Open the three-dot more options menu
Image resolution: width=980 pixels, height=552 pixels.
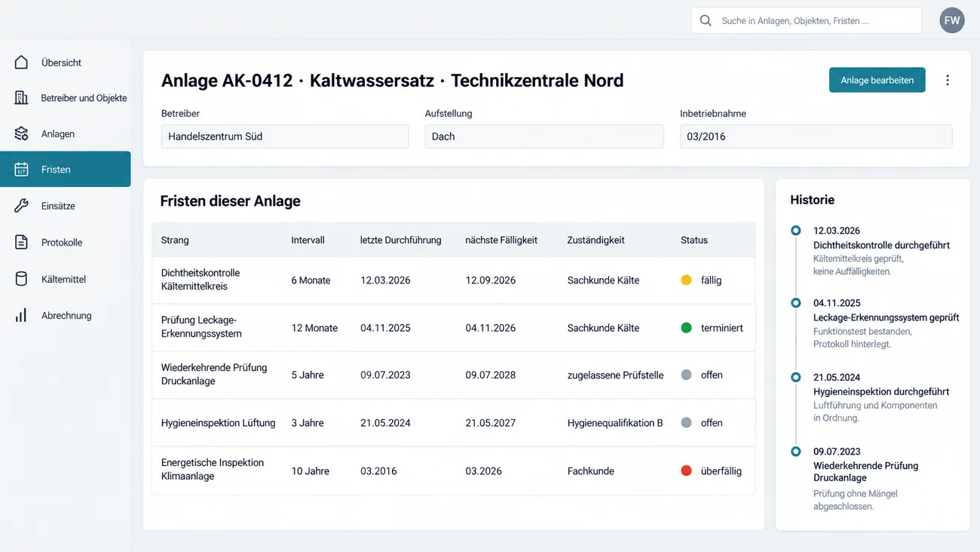point(948,80)
